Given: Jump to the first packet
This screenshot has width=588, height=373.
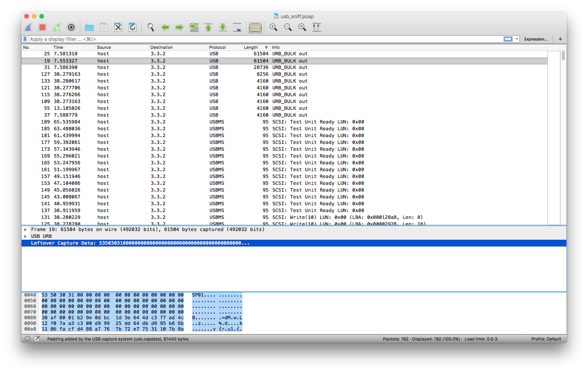Looking at the screenshot, I should pyautogui.click(x=208, y=27).
